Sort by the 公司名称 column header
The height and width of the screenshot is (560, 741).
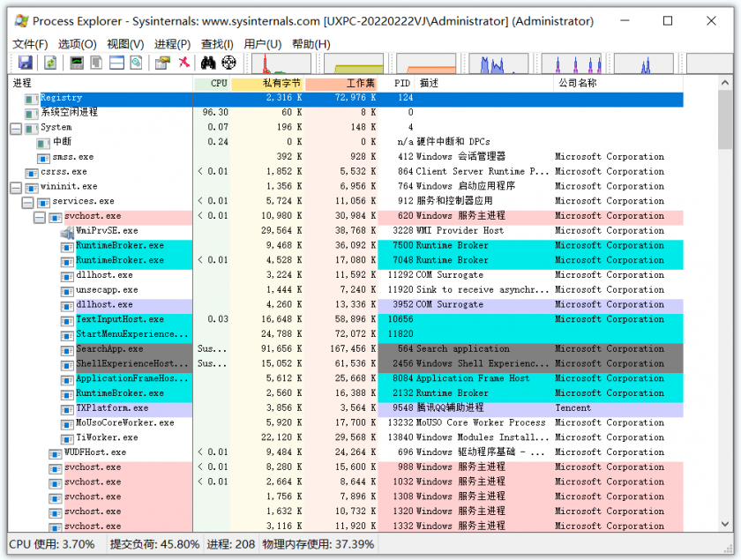618,83
